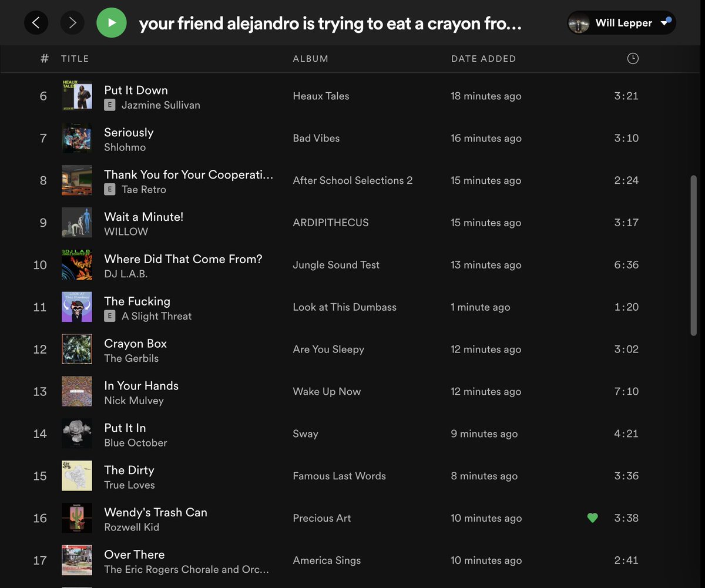Image resolution: width=705 pixels, height=588 pixels.
Task: Click the Thank You for Your Cooperation cover art
Action: click(77, 180)
